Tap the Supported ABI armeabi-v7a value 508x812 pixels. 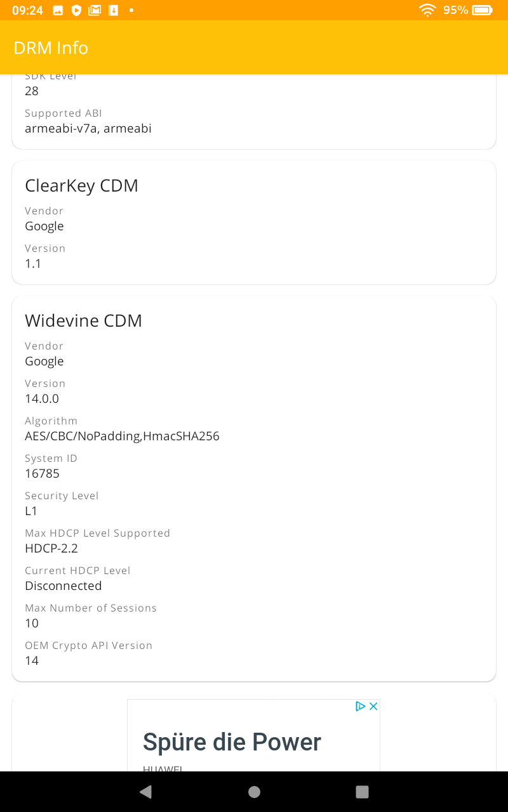point(88,128)
